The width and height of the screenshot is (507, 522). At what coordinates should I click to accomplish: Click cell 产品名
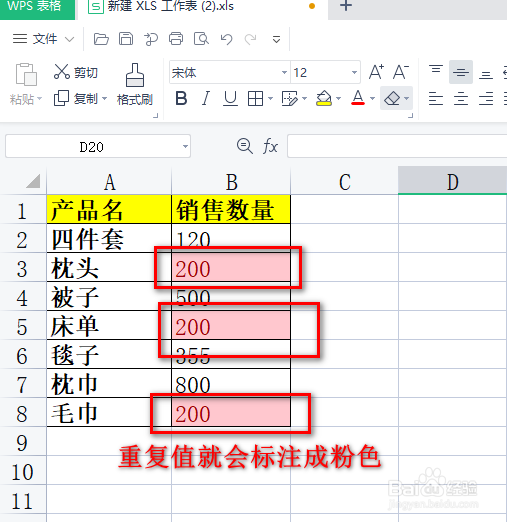109,209
